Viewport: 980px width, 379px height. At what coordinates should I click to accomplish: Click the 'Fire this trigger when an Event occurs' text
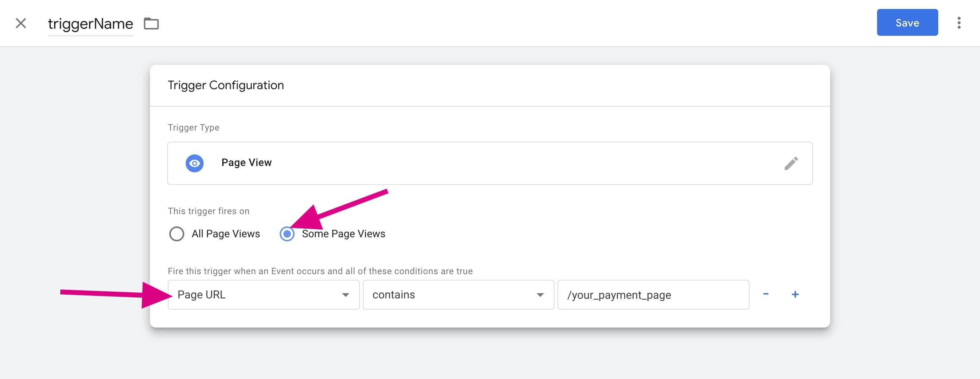320,271
